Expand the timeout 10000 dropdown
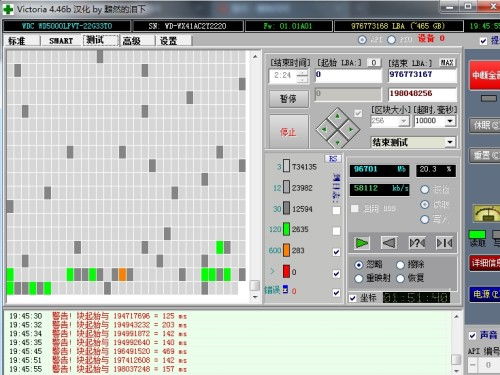The width and height of the screenshot is (500, 375). pyautogui.click(x=450, y=121)
